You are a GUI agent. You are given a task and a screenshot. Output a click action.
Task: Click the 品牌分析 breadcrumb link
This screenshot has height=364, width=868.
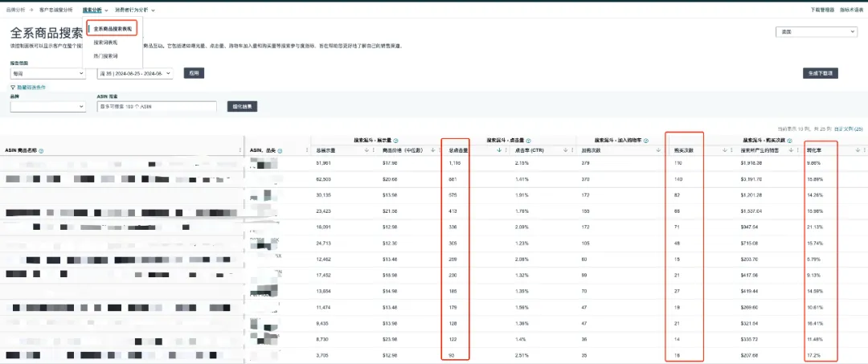click(x=15, y=10)
